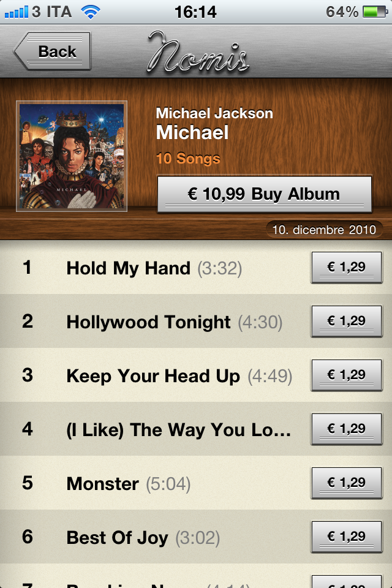The width and height of the screenshot is (392, 588).
Task: Select Keep Your Head Up track title
Action: click(153, 376)
